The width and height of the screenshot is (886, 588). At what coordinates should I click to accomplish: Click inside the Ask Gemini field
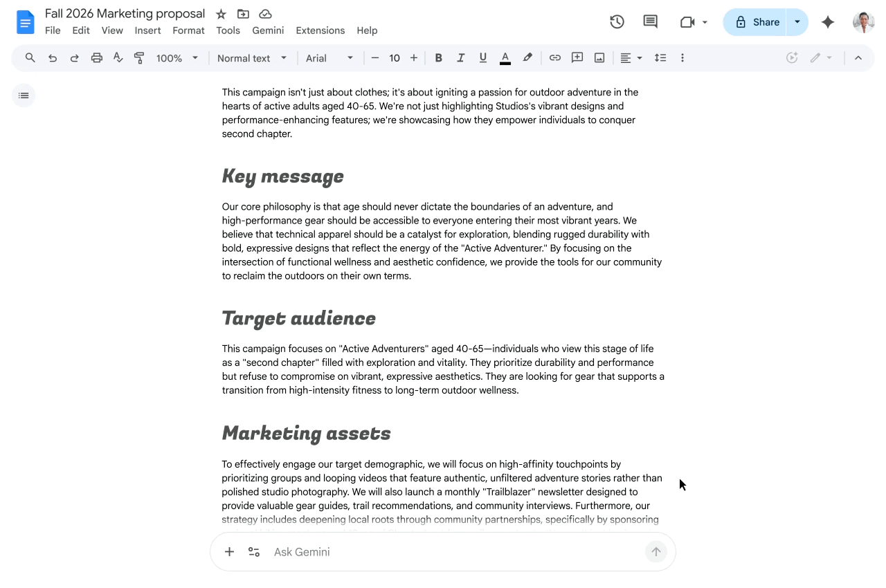click(415, 551)
